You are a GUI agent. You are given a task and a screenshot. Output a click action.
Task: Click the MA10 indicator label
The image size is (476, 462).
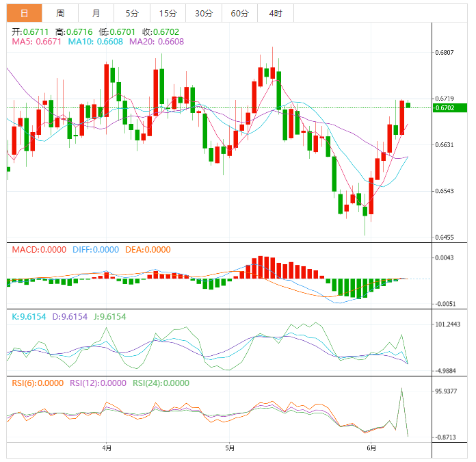pyautogui.click(x=94, y=42)
